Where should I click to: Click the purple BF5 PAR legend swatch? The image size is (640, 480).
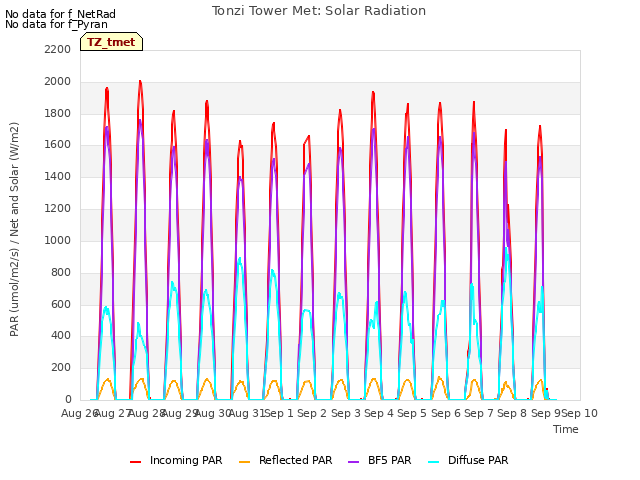tap(353, 462)
